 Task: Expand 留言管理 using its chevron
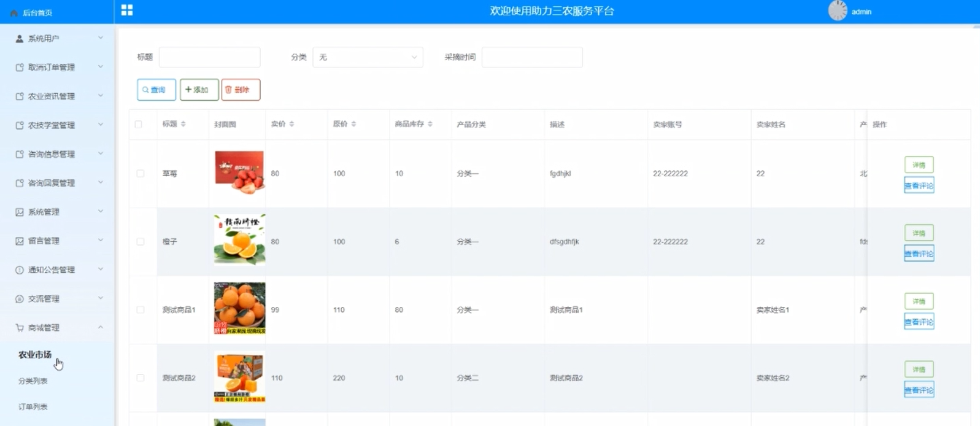tap(101, 241)
